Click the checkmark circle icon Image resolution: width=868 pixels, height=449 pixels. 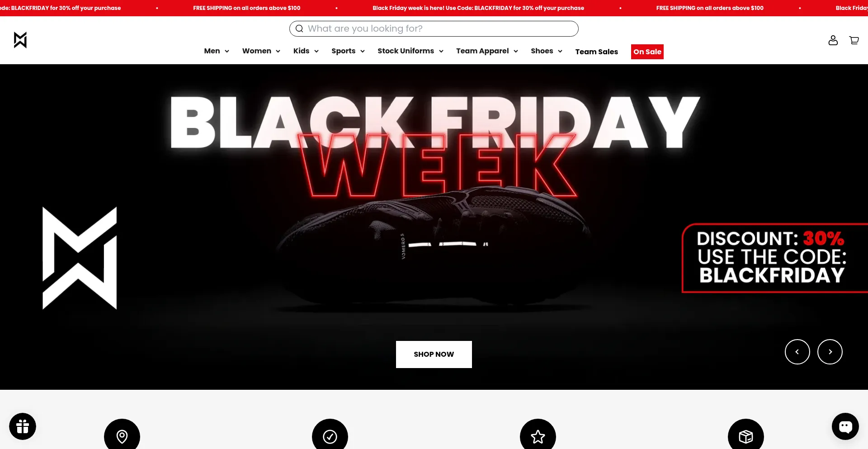(x=330, y=436)
